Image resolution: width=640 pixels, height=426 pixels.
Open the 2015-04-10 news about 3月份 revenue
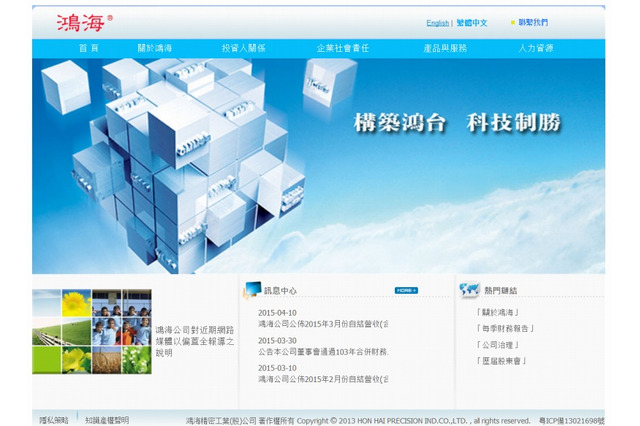(x=323, y=324)
